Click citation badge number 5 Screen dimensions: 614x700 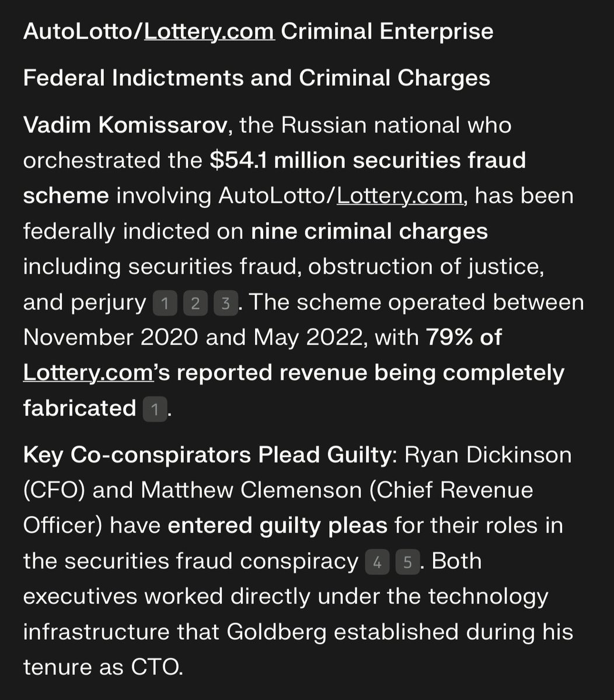click(x=407, y=562)
